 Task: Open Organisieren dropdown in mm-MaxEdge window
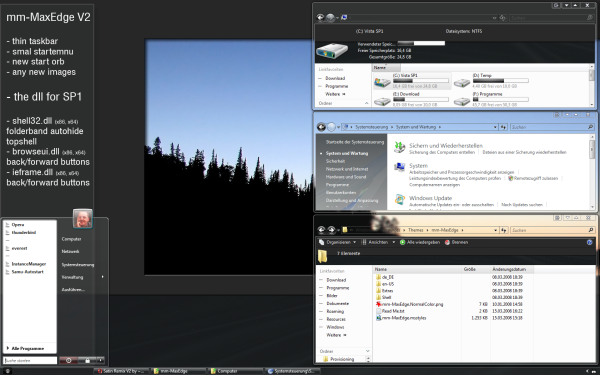[x=338, y=243]
